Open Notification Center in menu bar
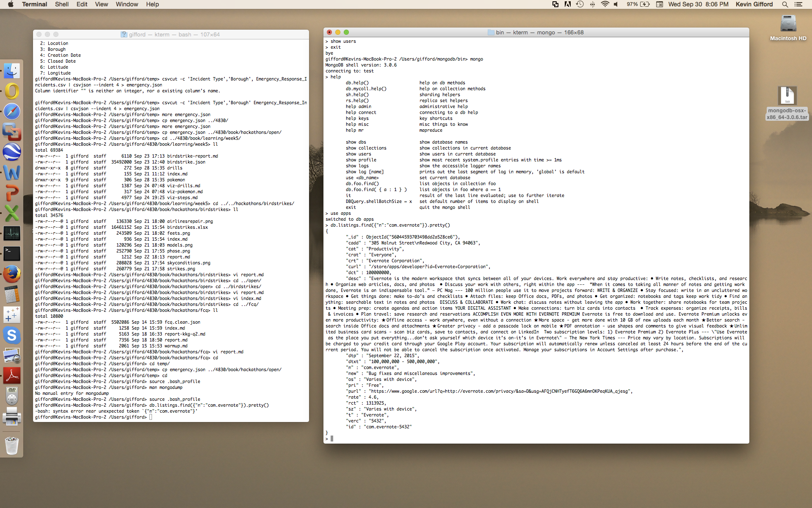Viewport: 812px width, 508px height. (x=798, y=4)
